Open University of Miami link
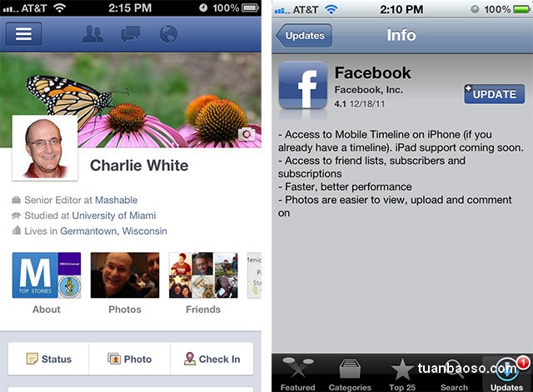 pyautogui.click(x=114, y=216)
